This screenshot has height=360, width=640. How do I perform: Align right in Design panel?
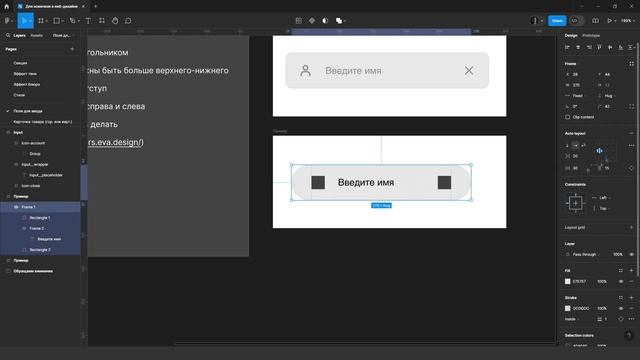(589, 47)
